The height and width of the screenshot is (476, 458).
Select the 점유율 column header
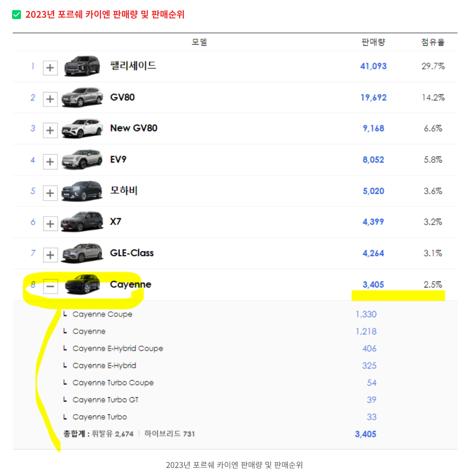click(x=433, y=42)
